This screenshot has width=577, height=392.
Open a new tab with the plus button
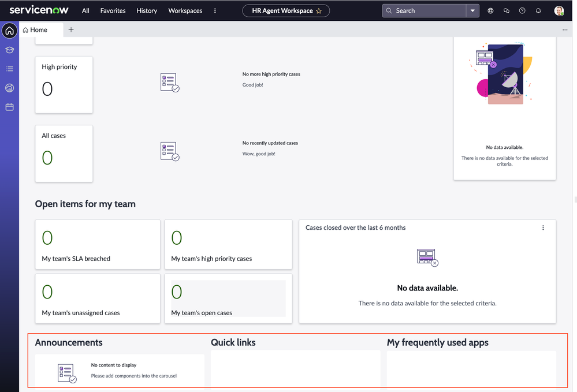pyautogui.click(x=71, y=29)
